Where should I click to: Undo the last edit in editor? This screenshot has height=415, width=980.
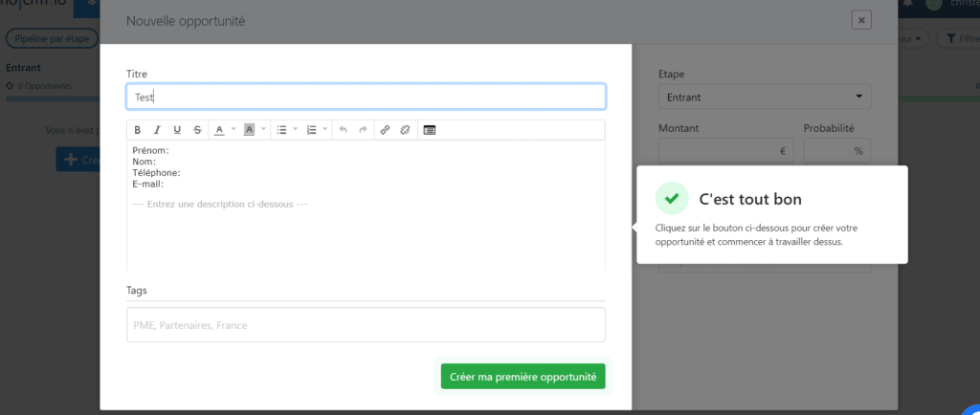(x=343, y=130)
